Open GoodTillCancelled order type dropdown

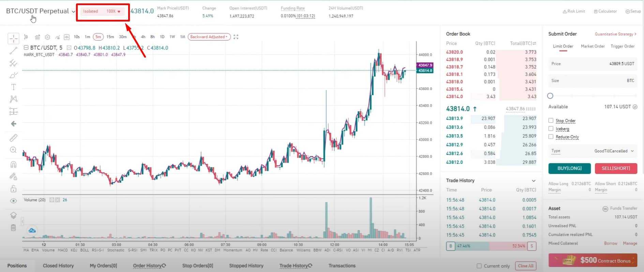(614, 151)
